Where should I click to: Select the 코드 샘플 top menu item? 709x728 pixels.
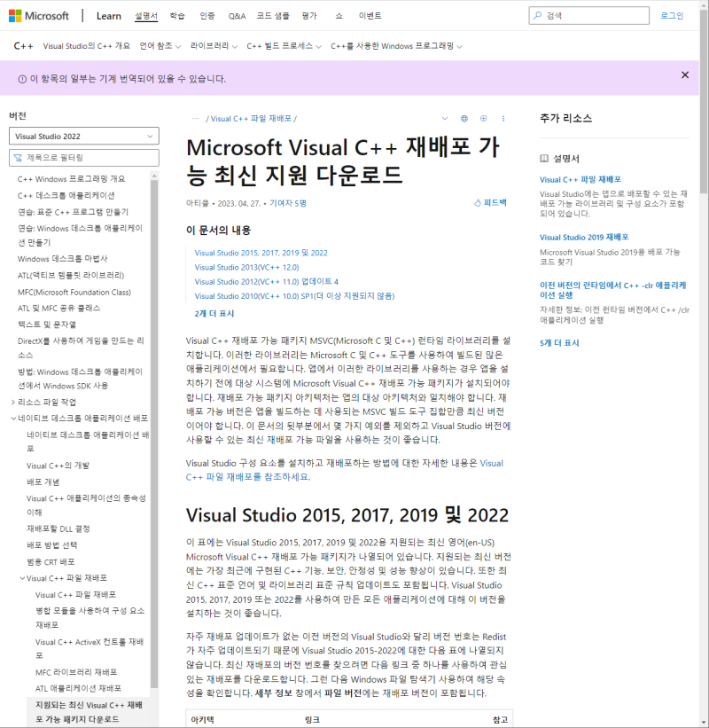(x=273, y=16)
